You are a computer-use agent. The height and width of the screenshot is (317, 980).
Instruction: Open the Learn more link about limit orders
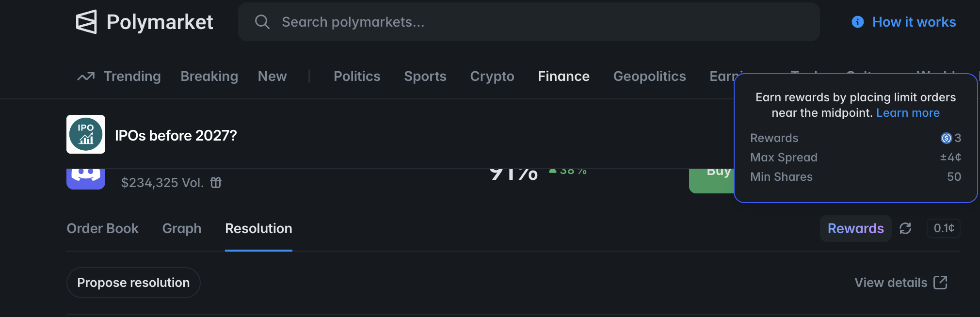point(907,112)
